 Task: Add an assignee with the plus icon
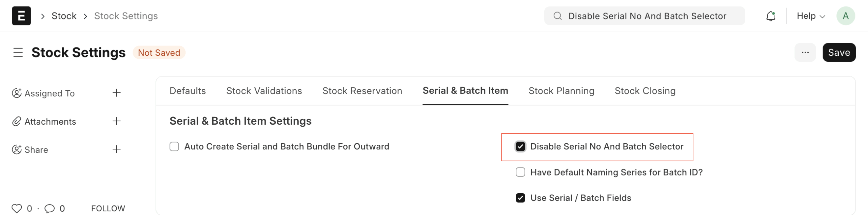click(x=116, y=93)
